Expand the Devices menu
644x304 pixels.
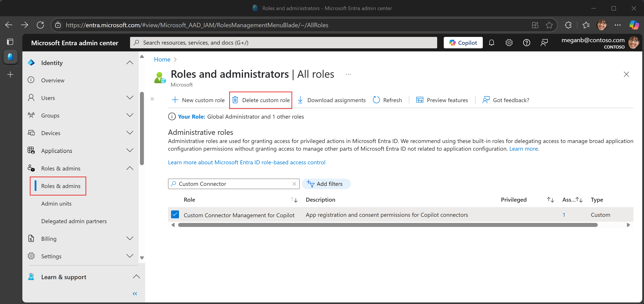coord(130,133)
